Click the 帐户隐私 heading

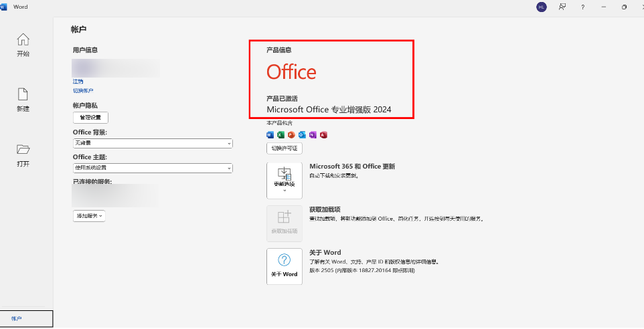coord(85,106)
